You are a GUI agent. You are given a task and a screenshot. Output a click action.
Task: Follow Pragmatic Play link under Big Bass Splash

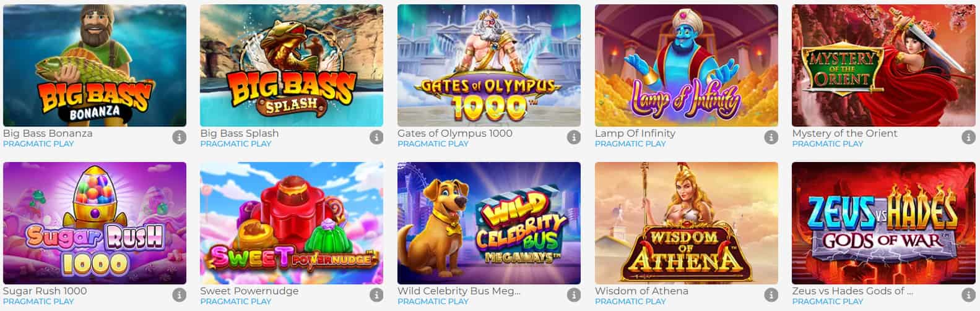click(x=236, y=144)
